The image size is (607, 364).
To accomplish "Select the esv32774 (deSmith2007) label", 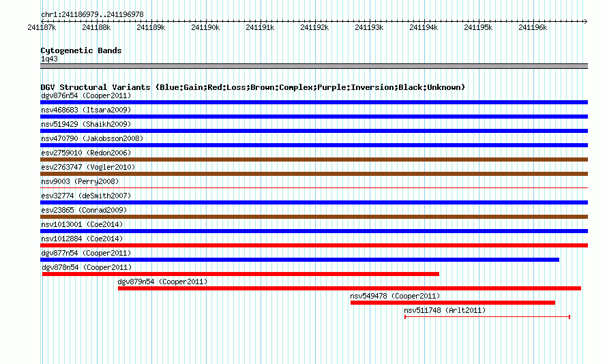I will (x=86, y=196).
